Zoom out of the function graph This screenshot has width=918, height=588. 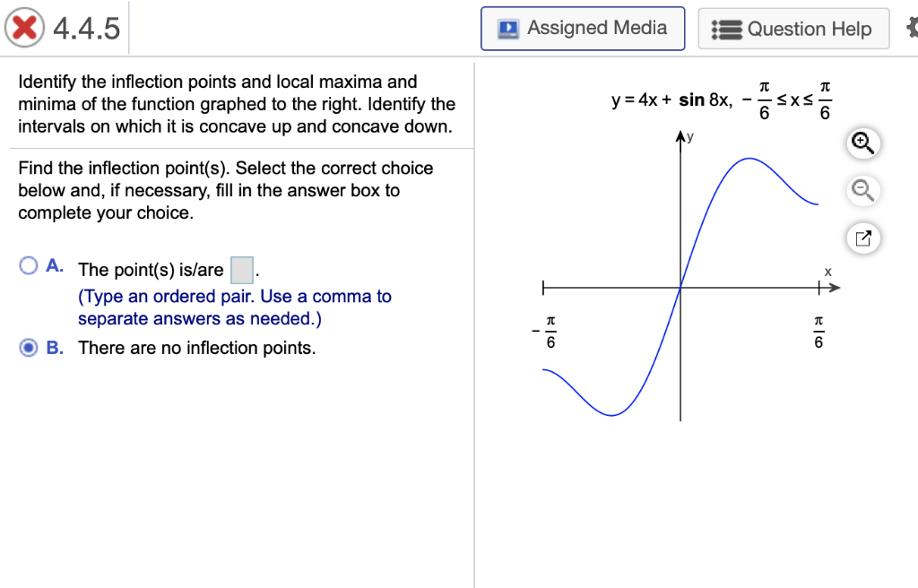click(x=862, y=190)
